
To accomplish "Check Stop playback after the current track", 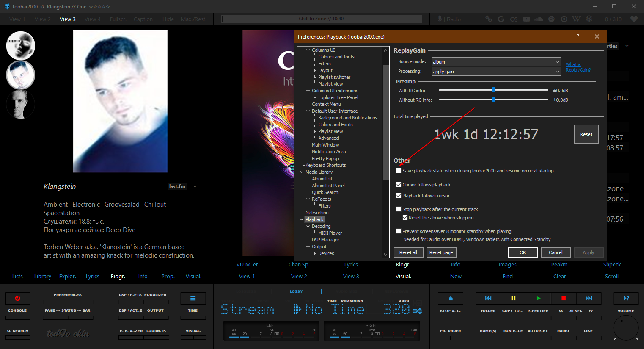I will 399,209.
